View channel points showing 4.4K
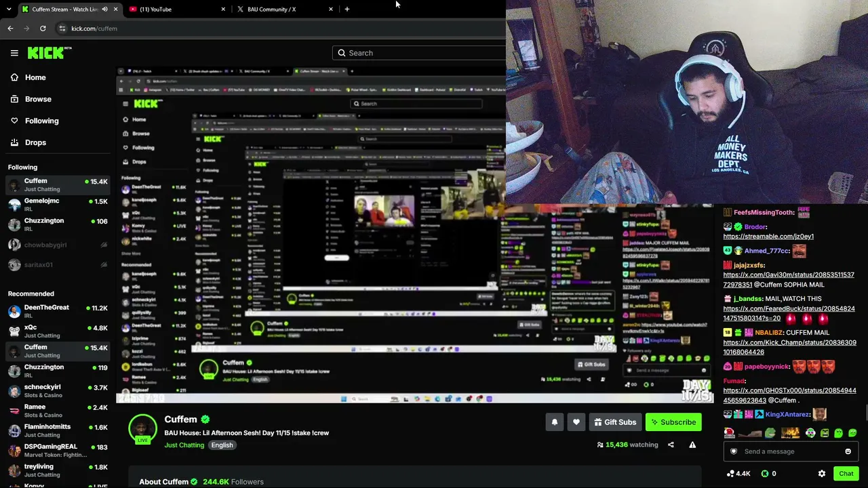This screenshot has width=868, height=488. tap(738, 474)
